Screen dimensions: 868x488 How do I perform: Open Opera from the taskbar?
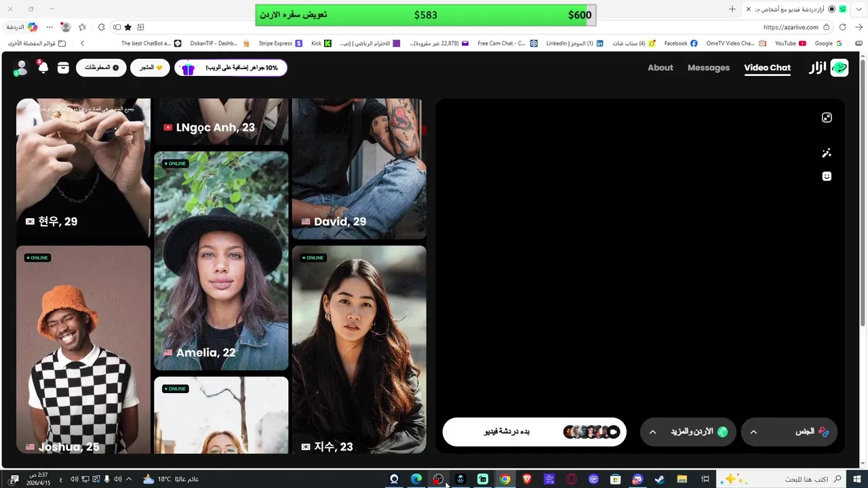572,479
